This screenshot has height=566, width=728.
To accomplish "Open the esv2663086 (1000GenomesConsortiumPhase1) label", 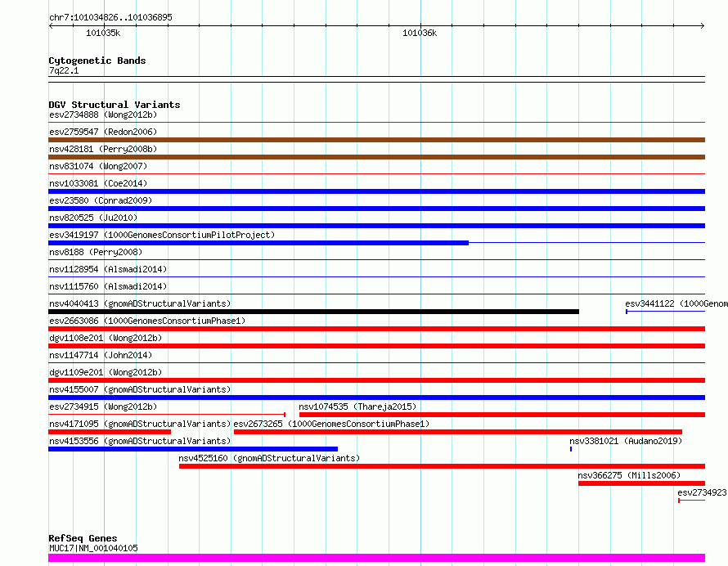I will [147, 321].
